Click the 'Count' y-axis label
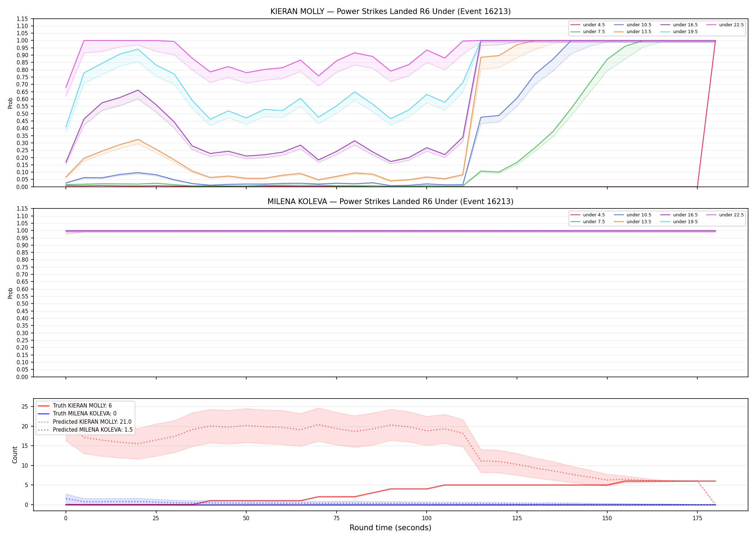 pos(15,455)
